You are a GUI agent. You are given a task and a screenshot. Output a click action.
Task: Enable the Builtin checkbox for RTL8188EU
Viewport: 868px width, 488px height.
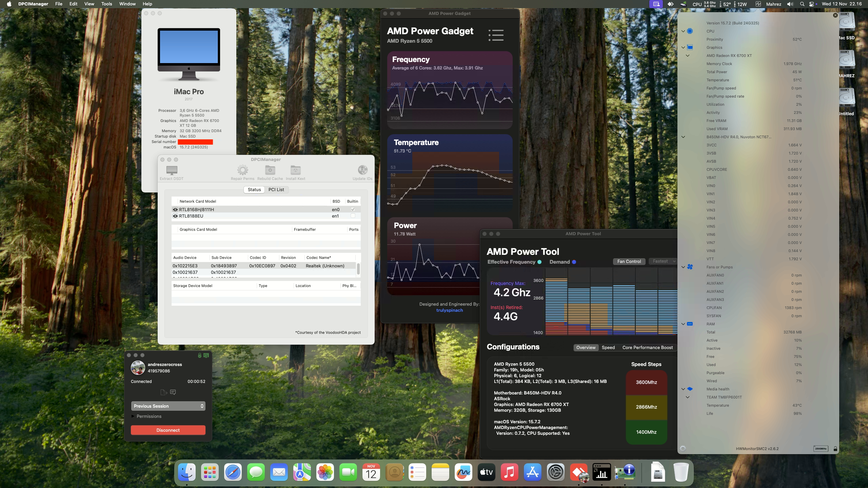(353, 216)
